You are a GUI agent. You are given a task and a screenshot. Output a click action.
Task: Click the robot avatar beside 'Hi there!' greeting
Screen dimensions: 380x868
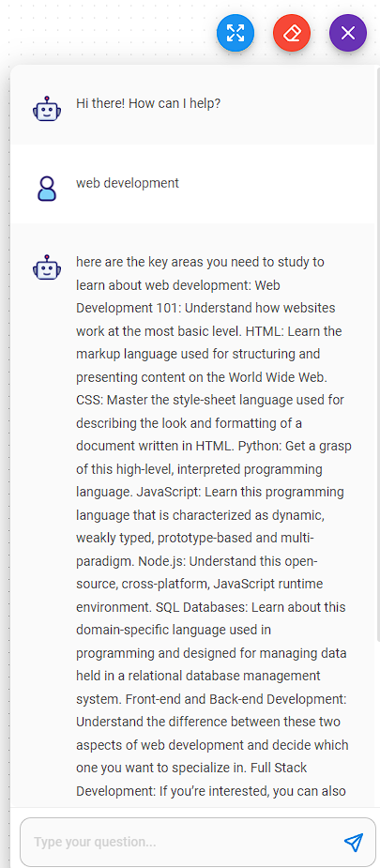[x=47, y=109]
